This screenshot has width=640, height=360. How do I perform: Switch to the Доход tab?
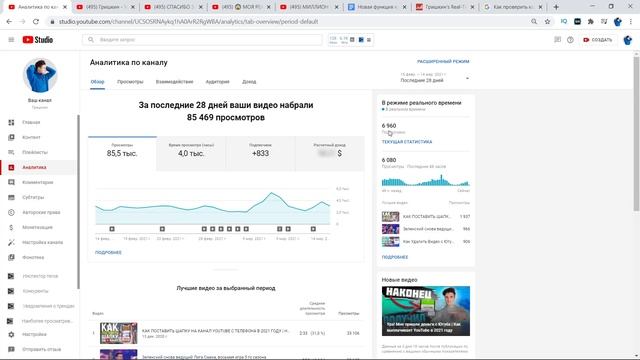(x=249, y=82)
